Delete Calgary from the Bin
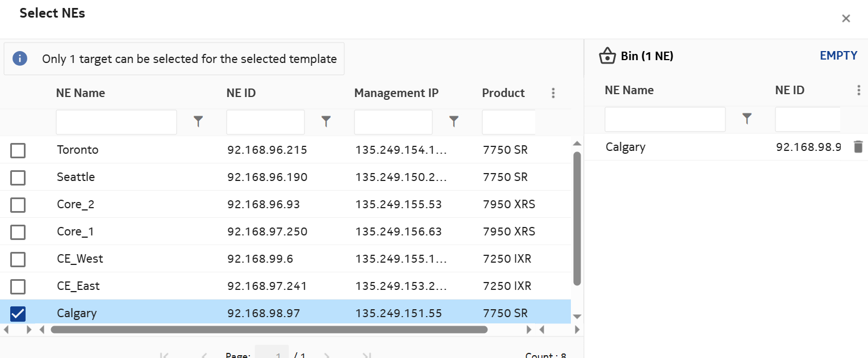This screenshot has width=868, height=358. click(x=858, y=147)
